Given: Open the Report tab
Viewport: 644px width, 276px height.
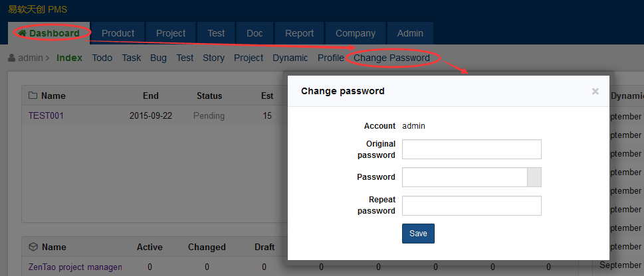Looking at the screenshot, I should click(299, 33).
